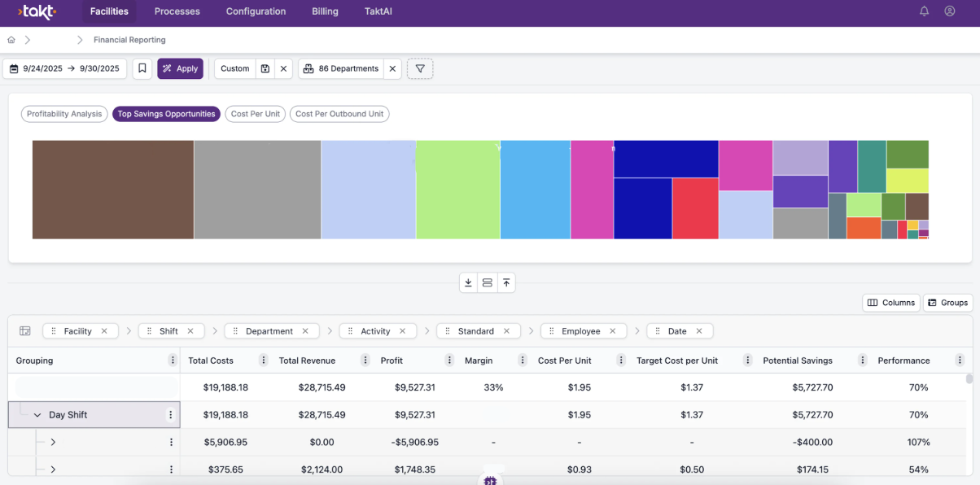This screenshot has width=980, height=485.
Task: Open the filter funnel icon
Action: 420,68
